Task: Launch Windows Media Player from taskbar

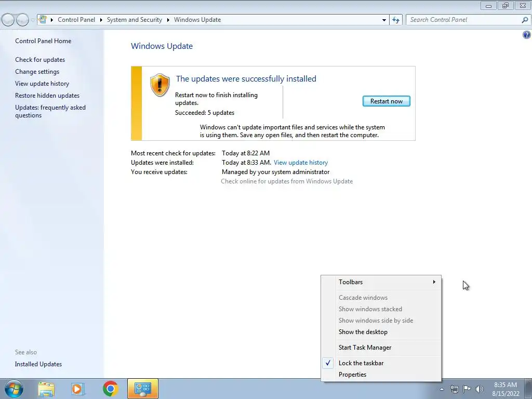Action: (78, 389)
